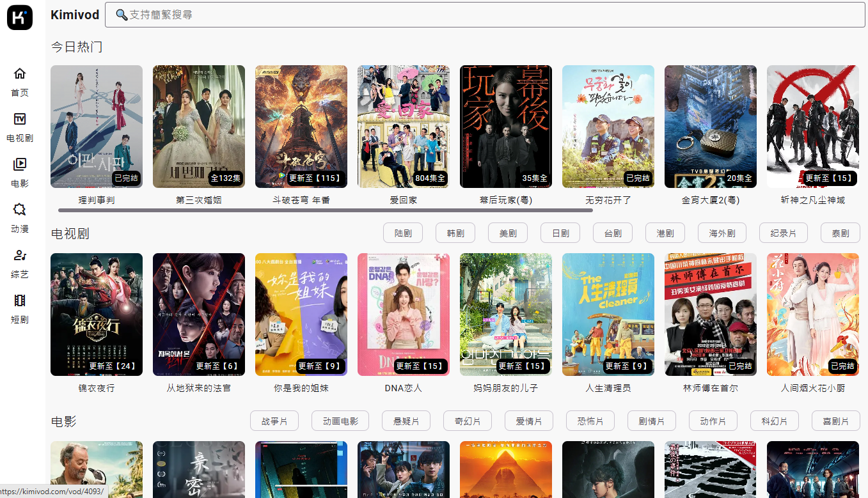The image size is (868, 498).
Task: Open the 从地狱来的法官 poster
Action: tap(199, 315)
